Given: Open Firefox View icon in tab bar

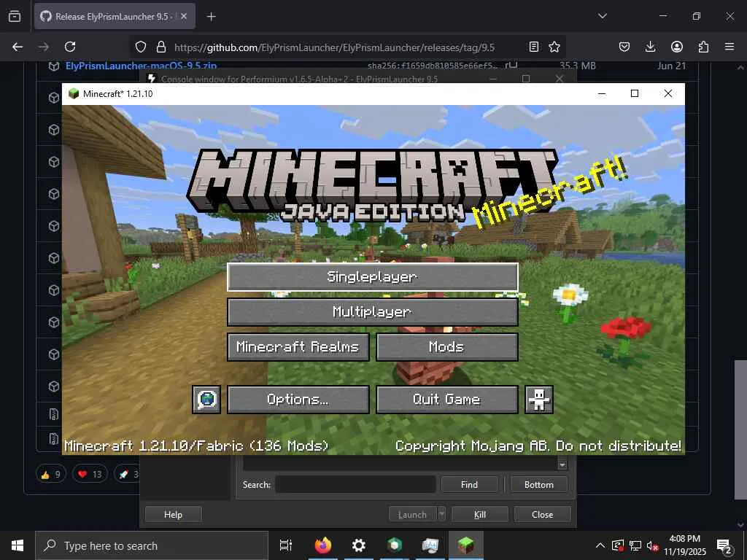Looking at the screenshot, I should (15, 16).
